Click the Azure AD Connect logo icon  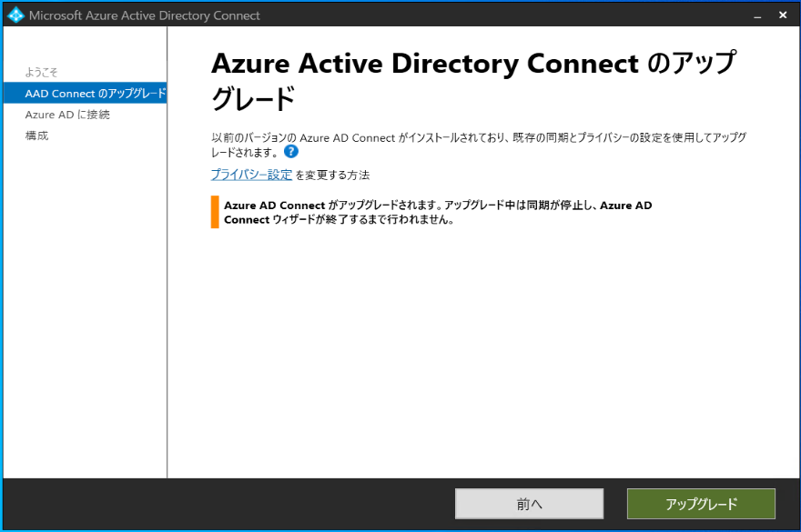click(15, 15)
